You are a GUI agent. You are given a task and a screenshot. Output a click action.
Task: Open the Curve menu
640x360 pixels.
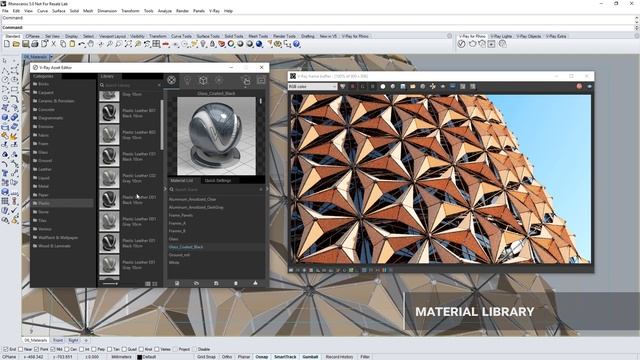42,11
